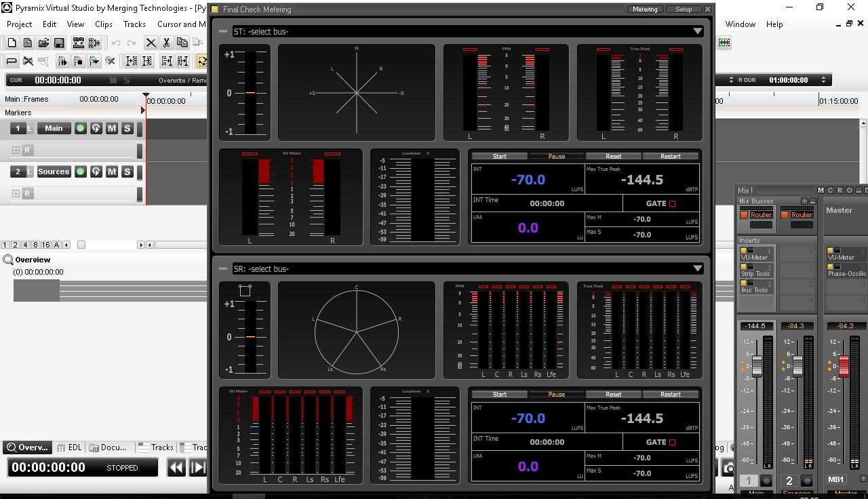This screenshot has width=868, height=499.
Task: Click the copy icon in the toolbar
Action: 182,43
